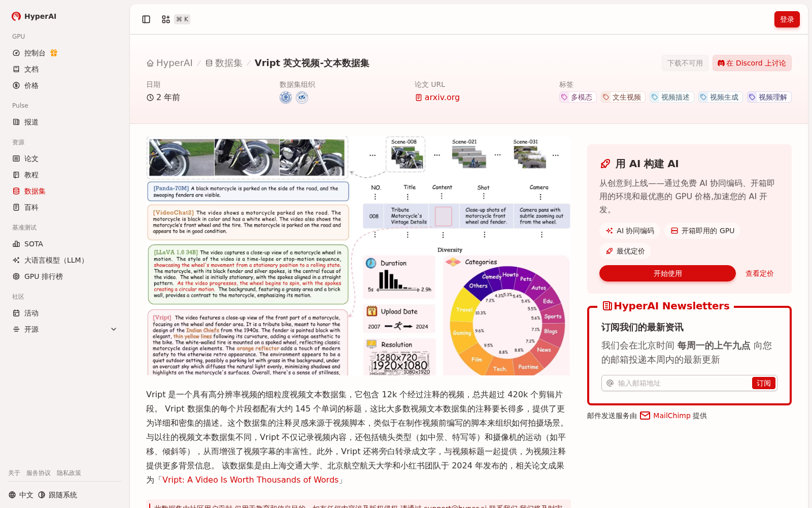Click the 登录 login button
Image resolution: width=812 pixels, height=508 pixels.
point(787,19)
